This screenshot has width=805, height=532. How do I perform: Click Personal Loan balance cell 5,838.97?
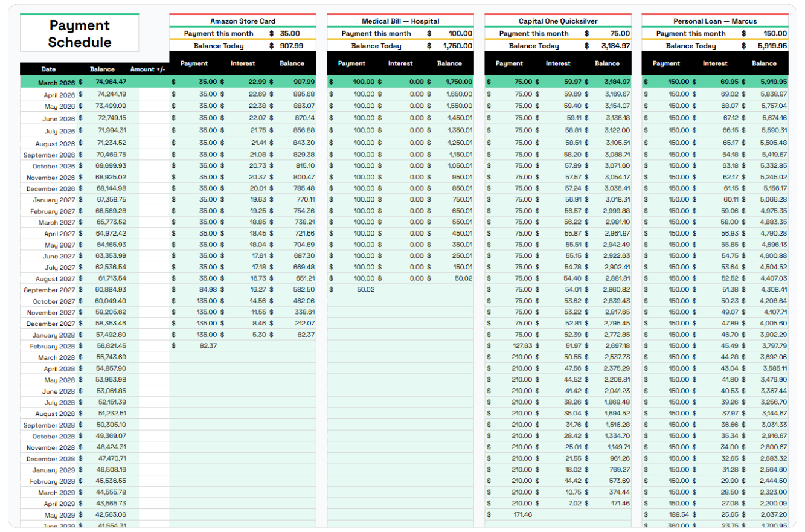tap(774, 94)
